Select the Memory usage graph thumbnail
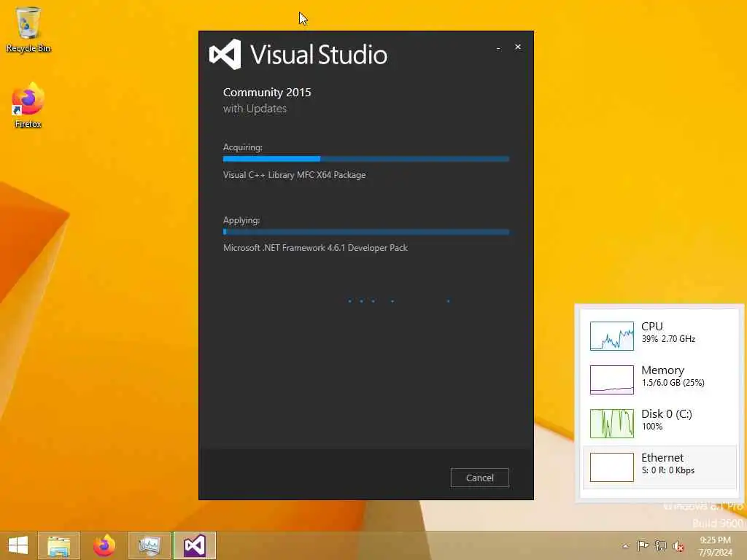Screen dimensions: 747x560 click(x=612, y=380)
